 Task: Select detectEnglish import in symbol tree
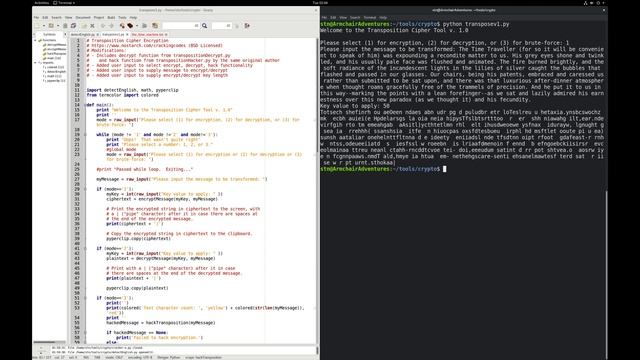pyautogui.click(x=55, y=72)
